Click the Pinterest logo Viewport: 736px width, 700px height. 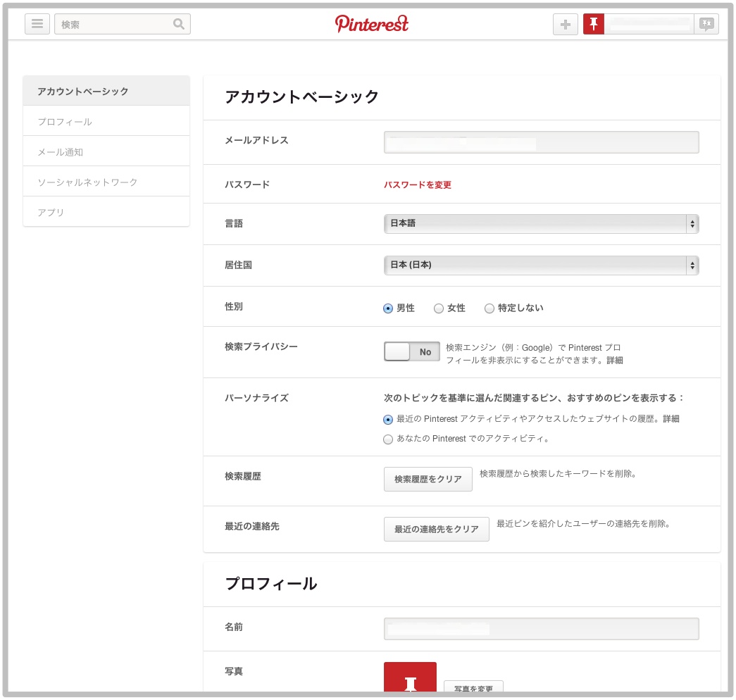[x=372, y=23]
